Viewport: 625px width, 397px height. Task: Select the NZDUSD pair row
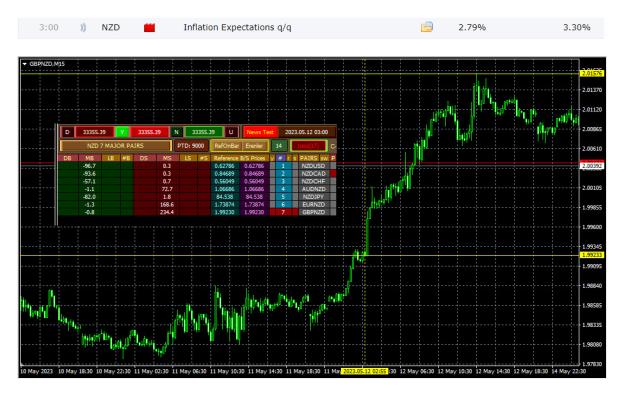coord(313,166)
